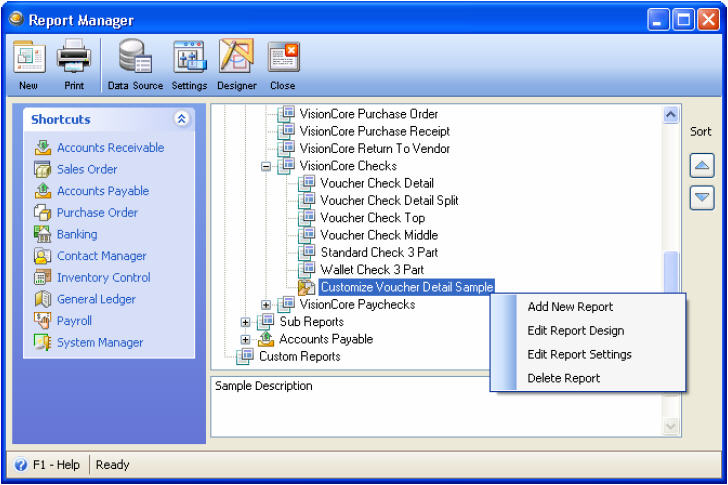Click the Print toolbar icon
The image size is (728, 485).
tap(74, 57)
